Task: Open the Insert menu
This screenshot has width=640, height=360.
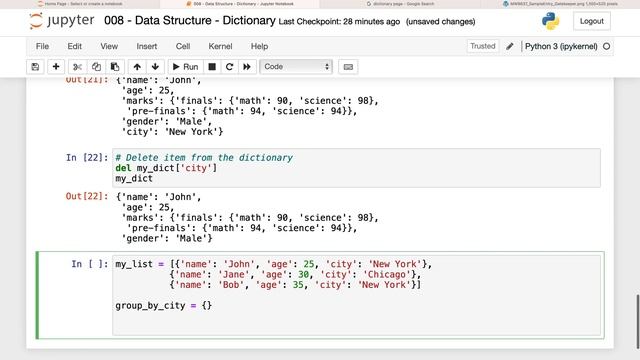Action: 147,46
